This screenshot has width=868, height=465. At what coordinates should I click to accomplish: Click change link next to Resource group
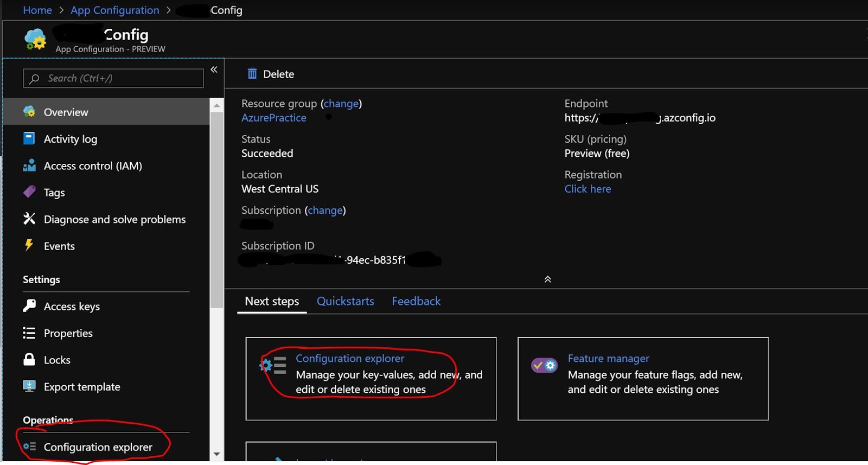coord(341,103)
